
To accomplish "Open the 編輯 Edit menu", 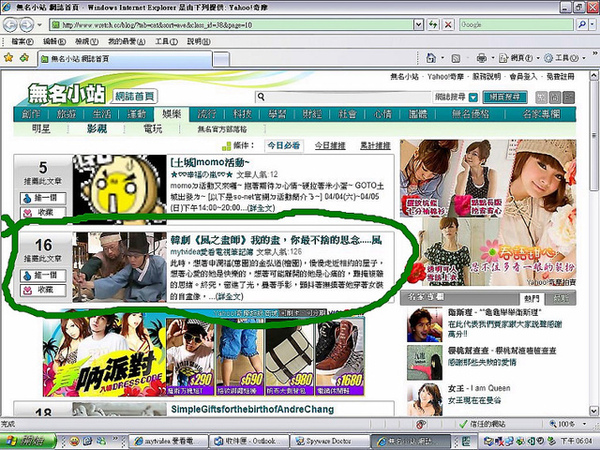I will point(54,41).
